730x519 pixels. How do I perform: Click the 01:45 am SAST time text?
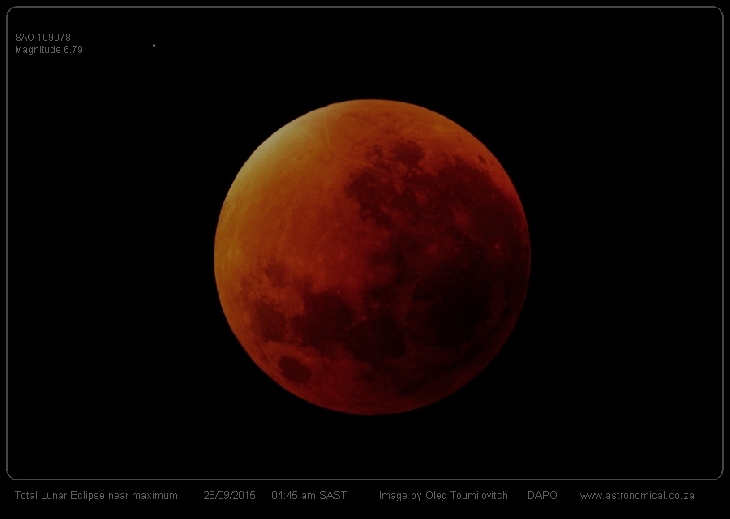point(309,495)
